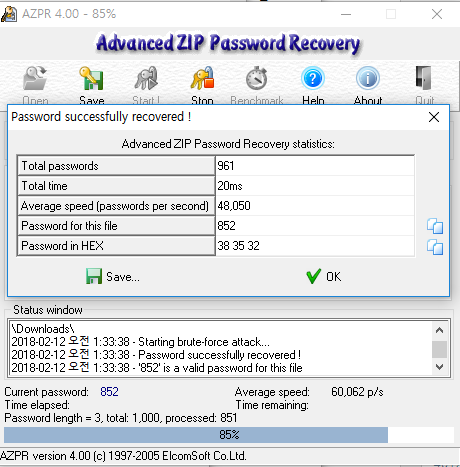Viewport: 460px width, 467px height.
Task: Click the Quit door icon
Action: point(424,78)
